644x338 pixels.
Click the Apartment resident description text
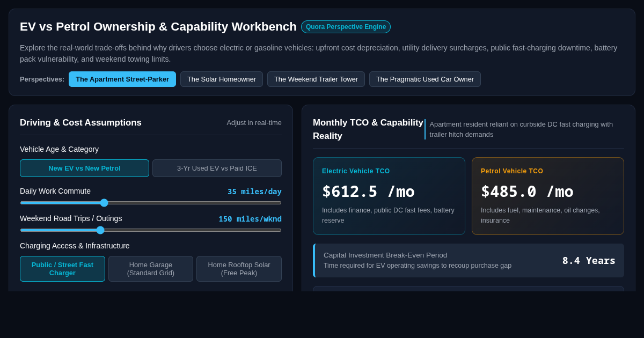click(x=521, y=129)
